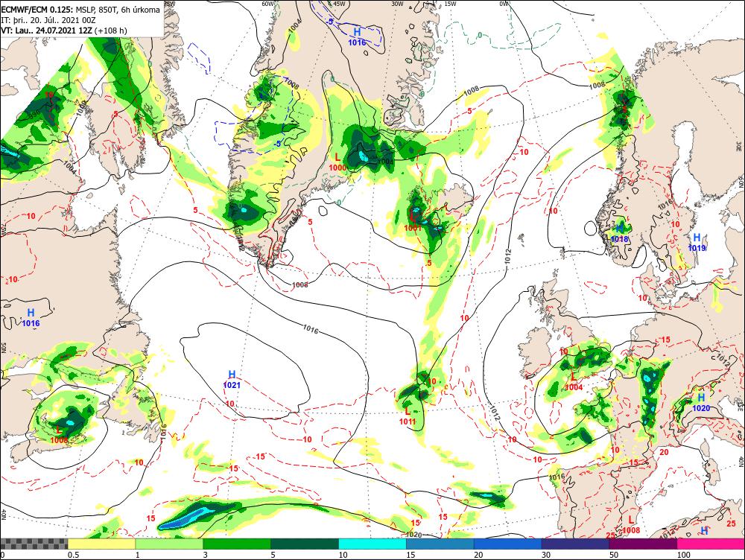Viewport: 745px width, 560px height.
Task: Click the light green 1–3 mm legend swatch
Action: click(x=169, y=544)
